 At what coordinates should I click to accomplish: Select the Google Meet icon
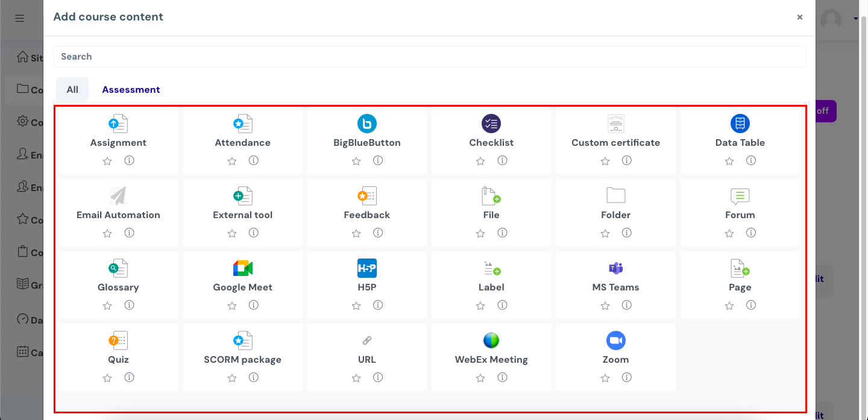tap(243, 268)
